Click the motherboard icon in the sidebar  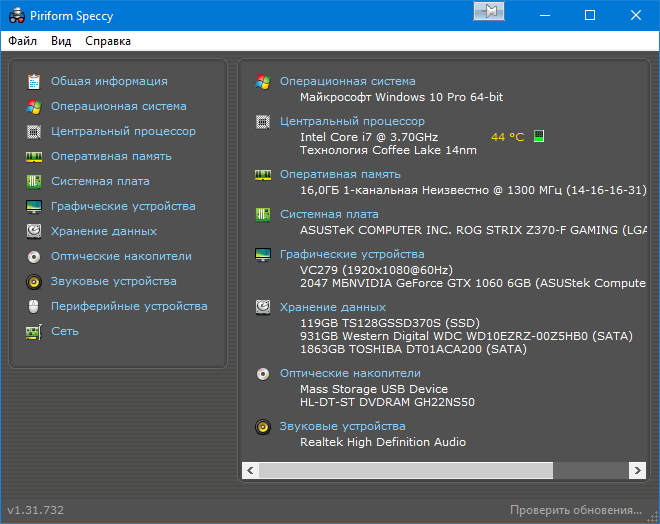34,182
